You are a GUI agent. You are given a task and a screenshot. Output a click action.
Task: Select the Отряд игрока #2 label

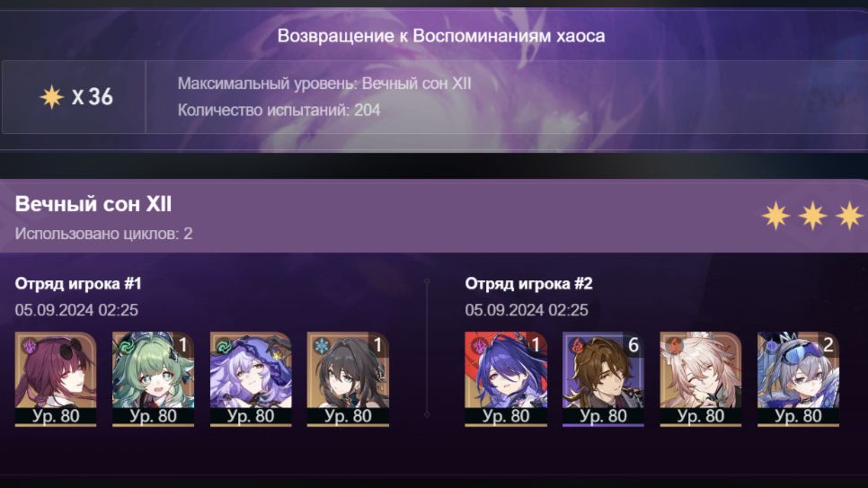click(528, 284)
